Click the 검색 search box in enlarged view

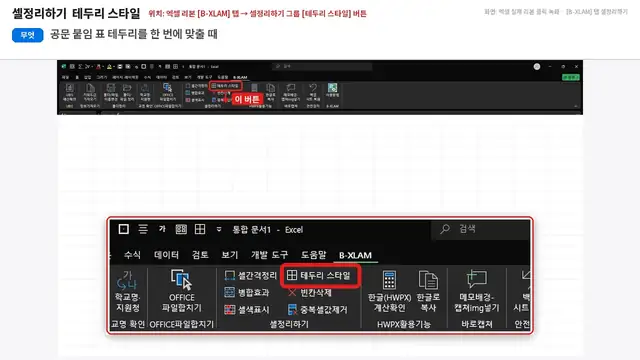(480, 229)
